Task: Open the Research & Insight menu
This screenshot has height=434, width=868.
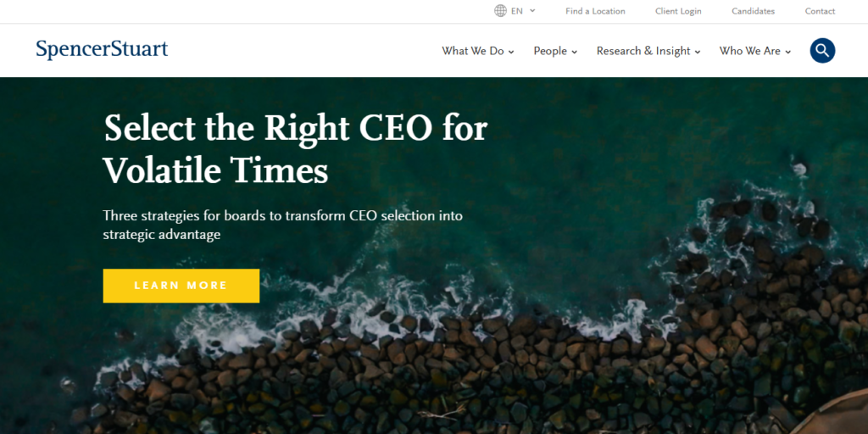Action: (643, 51)
